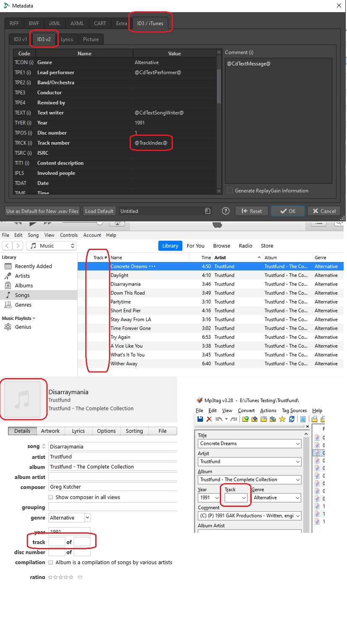Screen dimensions: 347x644
Task: Switch to Picture tab in Metadata dialog
Action: pyautogui.click(x=91, y=39)
